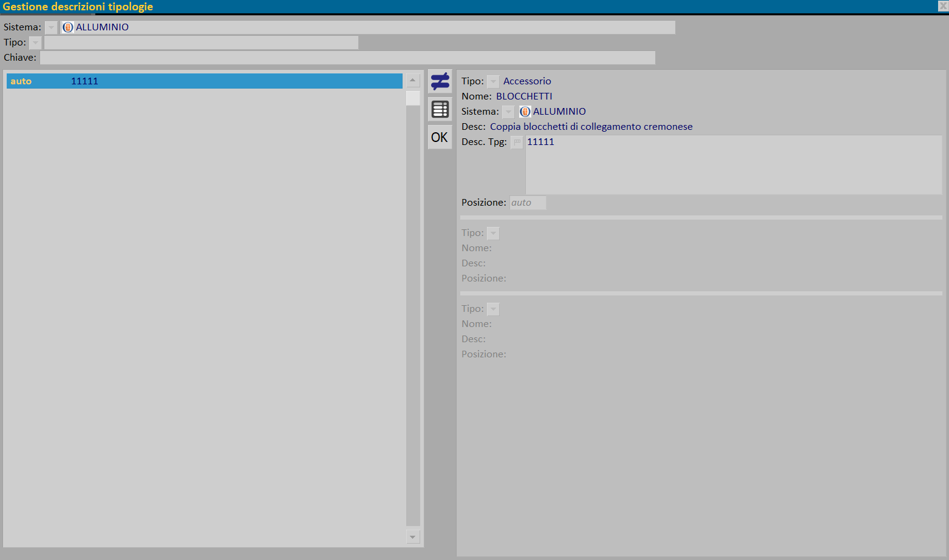Open the Tipo filter dropdown at top

tap(35, 42)
